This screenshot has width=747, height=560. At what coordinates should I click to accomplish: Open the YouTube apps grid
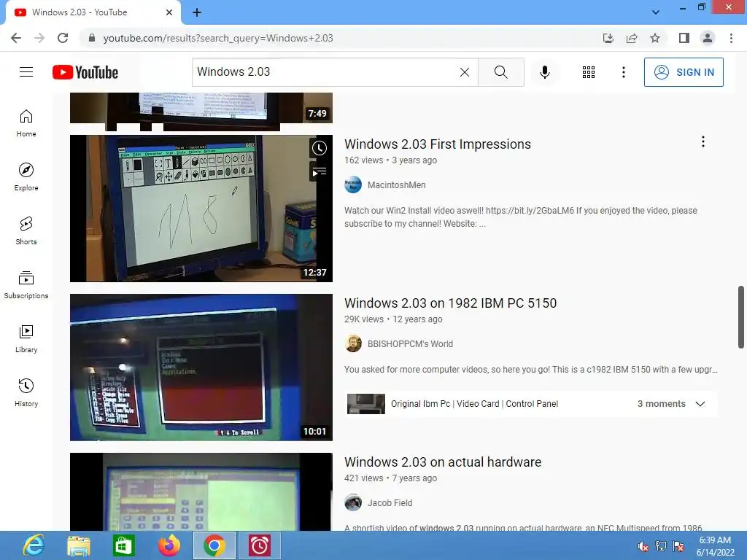point(589,72)
